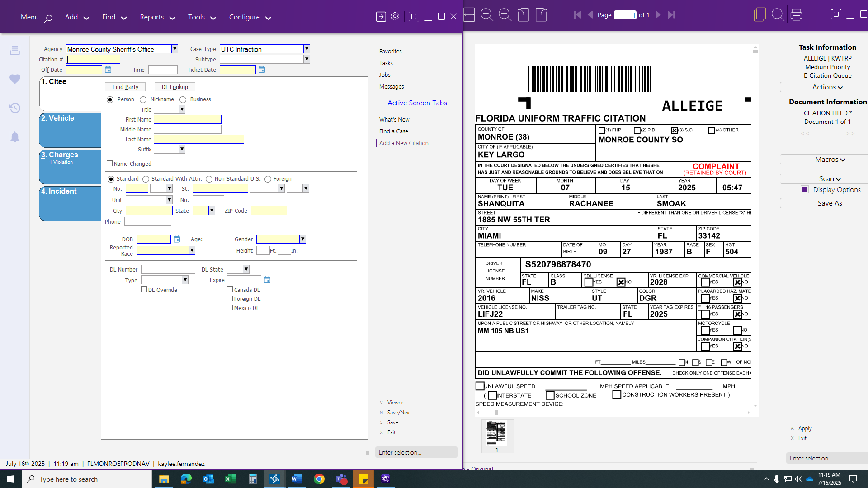Enable the Canada DL checkbox
Screen dimensions: 868x488
tap(230, 290)
